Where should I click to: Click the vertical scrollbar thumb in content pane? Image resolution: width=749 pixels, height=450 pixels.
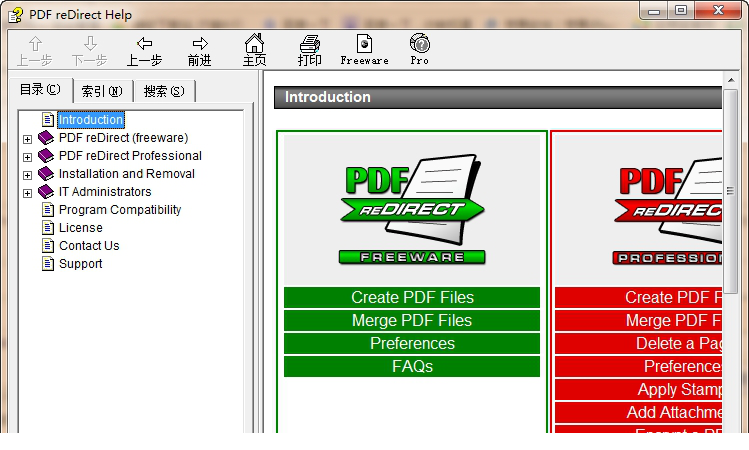(730, 191)
